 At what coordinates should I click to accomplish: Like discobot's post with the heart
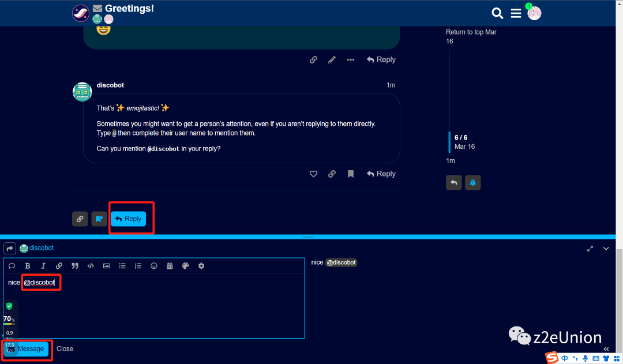point(313,174)
